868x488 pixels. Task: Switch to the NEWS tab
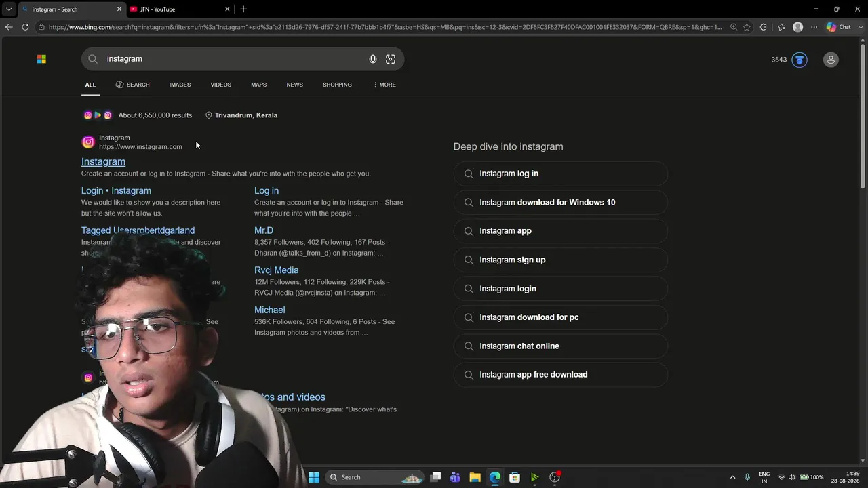tap(295, 85)
